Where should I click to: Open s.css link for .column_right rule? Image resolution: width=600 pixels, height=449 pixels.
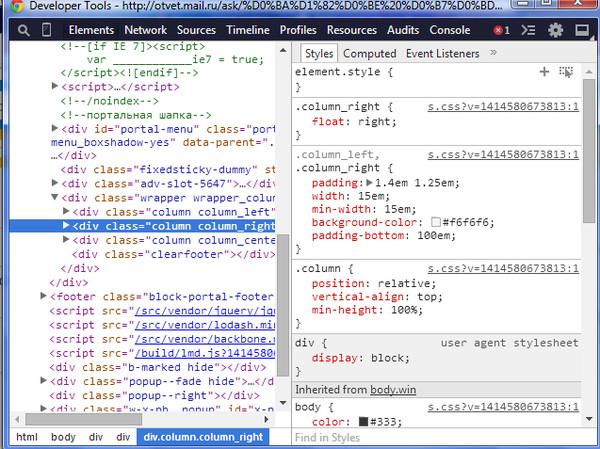tap(503, 106)
